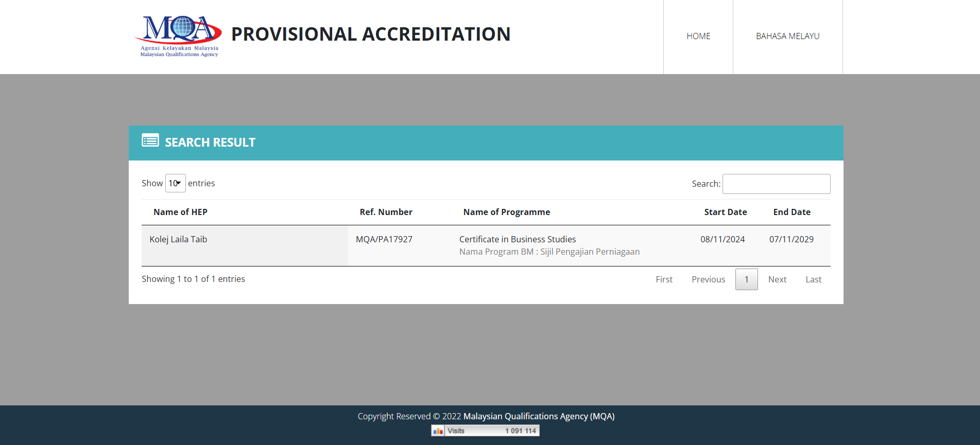Open the HOME navigation item
Viewport: 980px width, 445px height.
(698, 36)
